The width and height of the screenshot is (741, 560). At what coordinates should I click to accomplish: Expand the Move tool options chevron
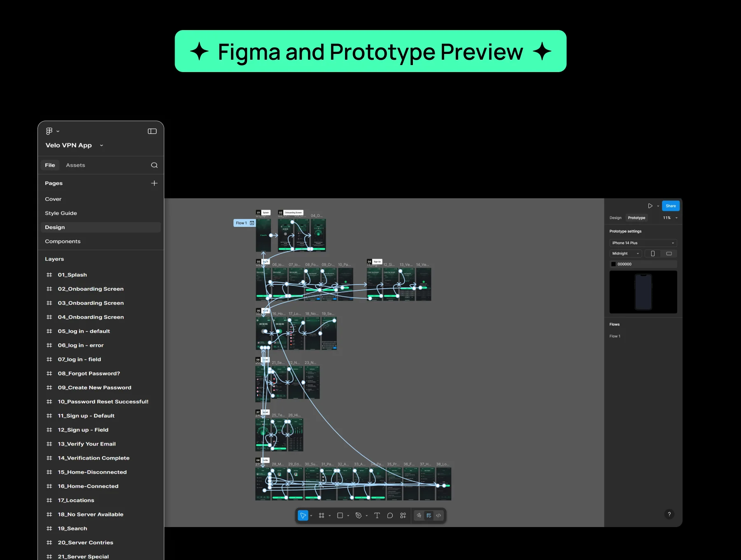pos(311,516)
